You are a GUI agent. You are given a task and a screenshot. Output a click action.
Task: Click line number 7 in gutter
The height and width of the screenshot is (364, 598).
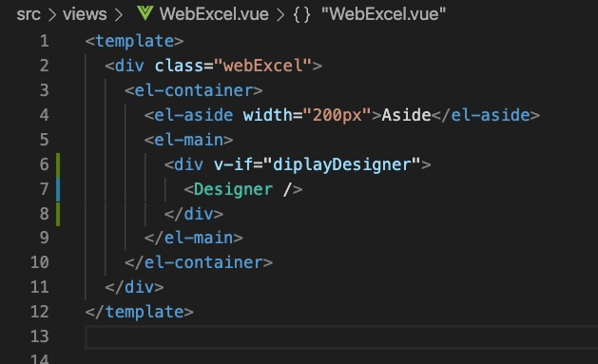tap(45, 189)
